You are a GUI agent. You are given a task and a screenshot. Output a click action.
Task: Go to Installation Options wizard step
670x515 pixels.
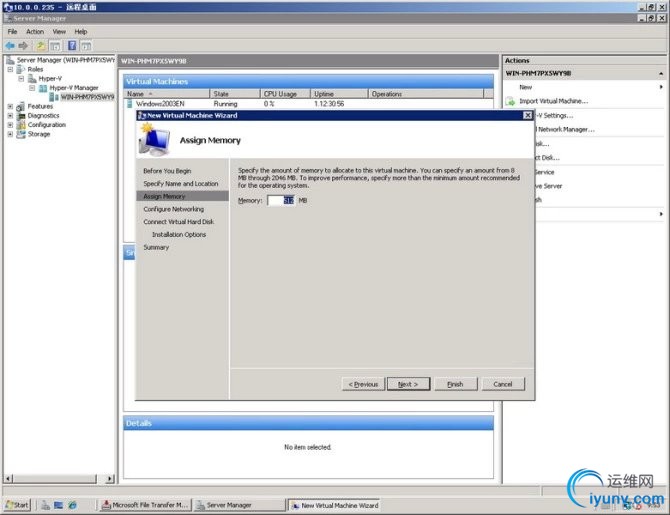tap(179, 235)
